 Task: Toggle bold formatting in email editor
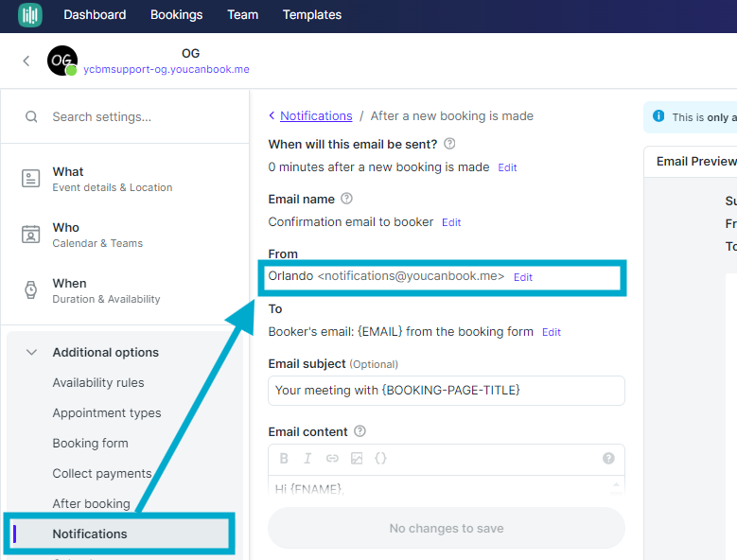[x=284, y=459]
